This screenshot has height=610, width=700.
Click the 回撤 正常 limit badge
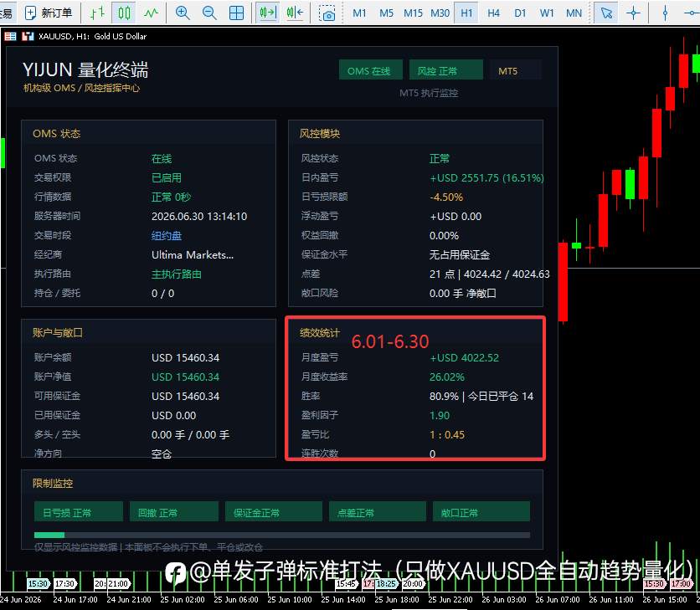[x=174, y=512]
